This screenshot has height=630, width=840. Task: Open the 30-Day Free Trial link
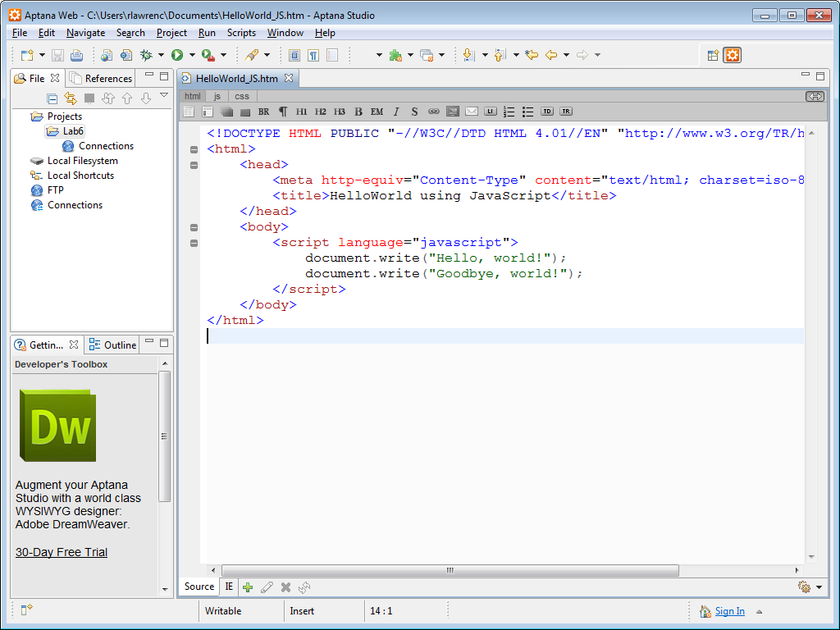61,552
